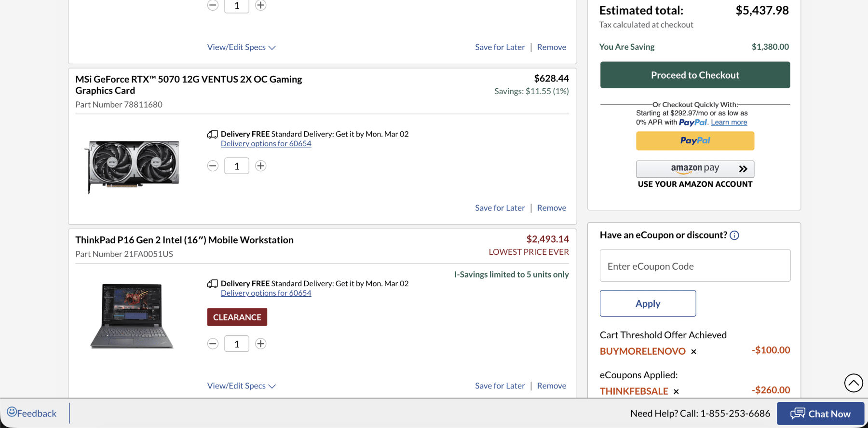868x428 pixels.
Task: Check out with the yellow PayPal button
Action: click(x=695, y=141)
